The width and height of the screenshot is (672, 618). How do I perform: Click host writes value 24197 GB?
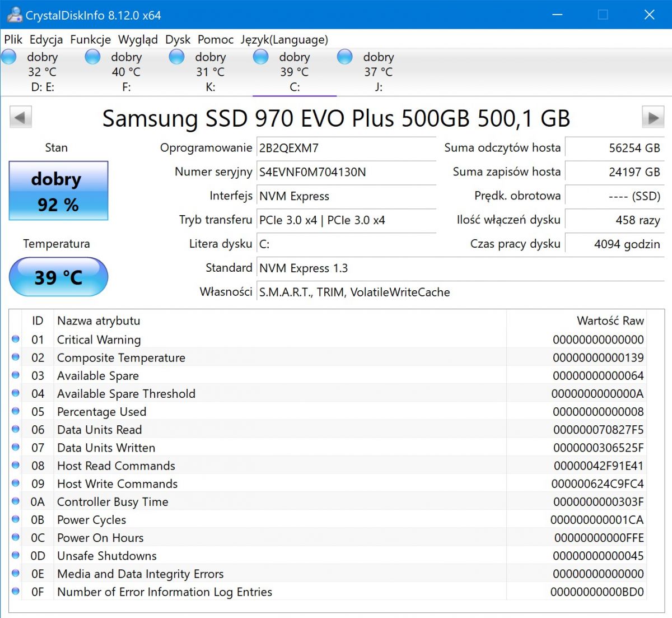[x=614, y=172]
